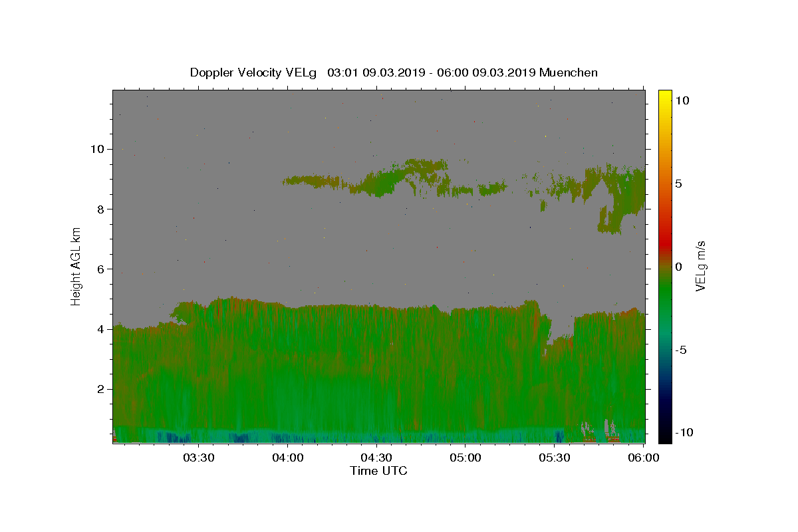
Task: Click the '04:30' time axis label
Action: [376, 458]
